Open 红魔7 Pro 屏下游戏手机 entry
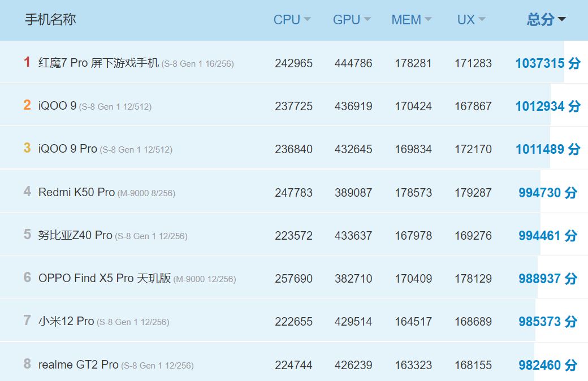 click(x=98, y=63)
